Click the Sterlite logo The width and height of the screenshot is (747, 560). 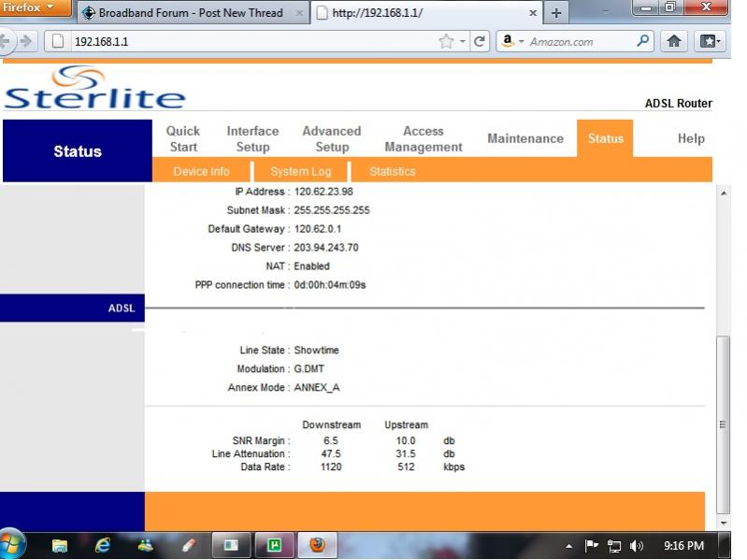coord(94,88)
